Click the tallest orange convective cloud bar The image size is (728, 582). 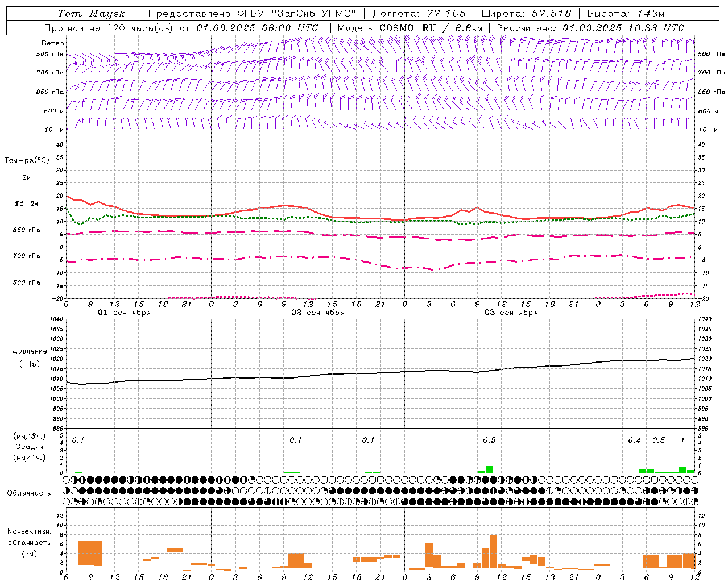pyautogui.click(x=493, y=551)
